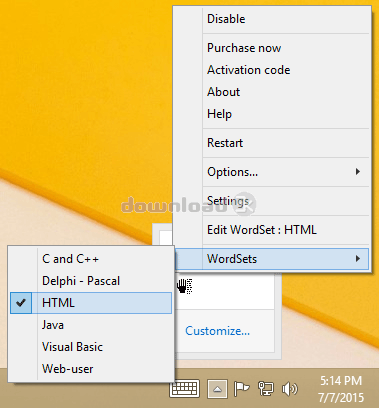
Task: Select the checked HTML wordset
Action: [91, 303]
